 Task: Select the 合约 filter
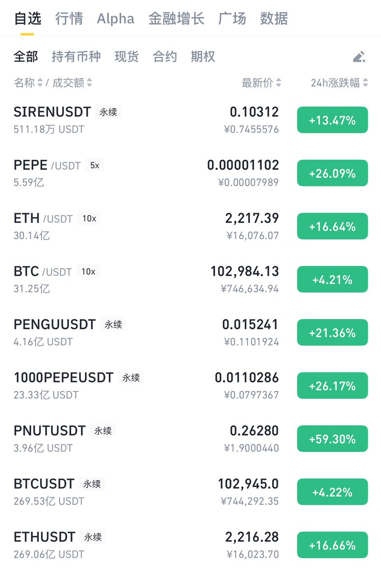click(x=165, y=57)
